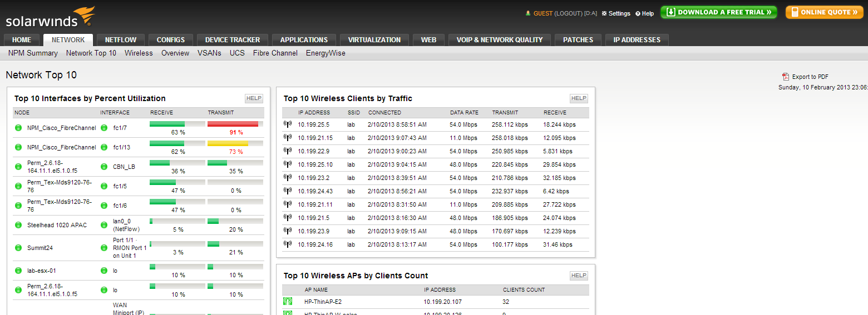Image resolution: width=868 pixels, height=315 pixels.
Task: Open the EnergyWise submenu item
Action: [325, 53]
